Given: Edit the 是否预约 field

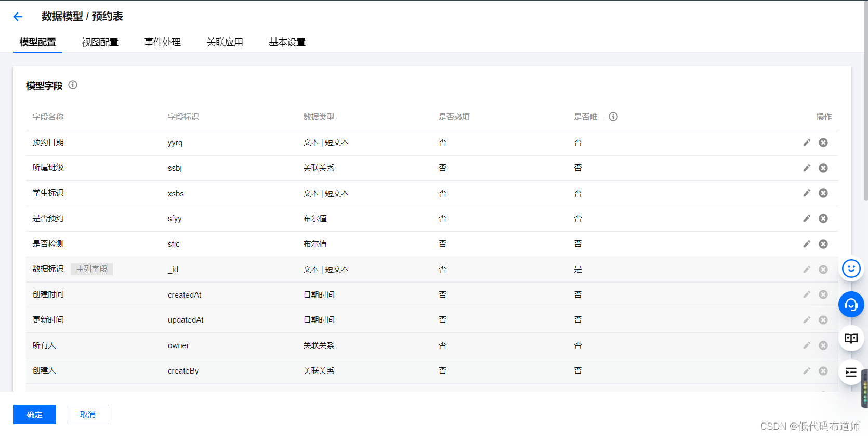Looking at the screenshot, I should 807,219.
